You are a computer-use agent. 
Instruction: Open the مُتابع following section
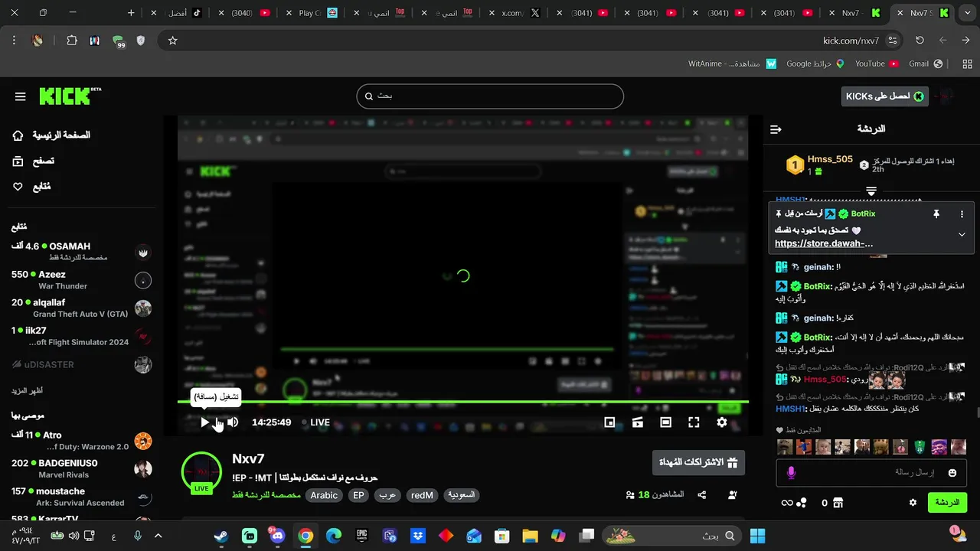point(31,186)
